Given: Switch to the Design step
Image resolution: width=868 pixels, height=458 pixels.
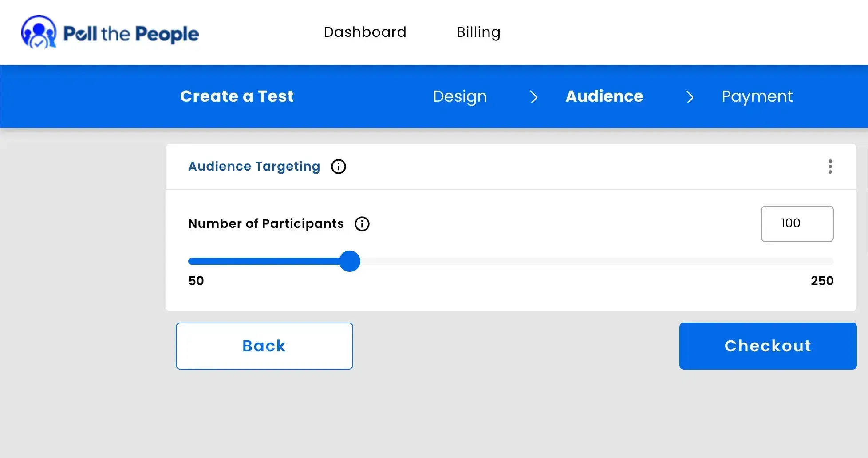Looking at the screenshot, I should 460,96.
